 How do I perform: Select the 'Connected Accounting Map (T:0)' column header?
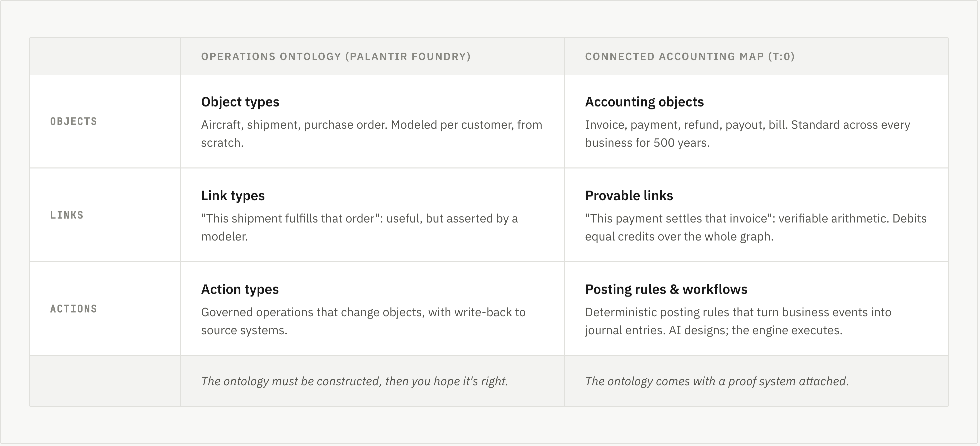click(x=690, y=56)
